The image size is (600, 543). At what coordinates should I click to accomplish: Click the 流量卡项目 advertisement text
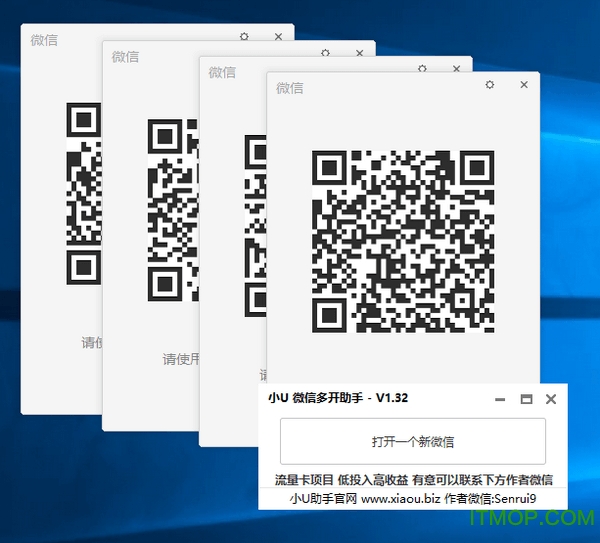pyautogui.click(x=414, y=480)
